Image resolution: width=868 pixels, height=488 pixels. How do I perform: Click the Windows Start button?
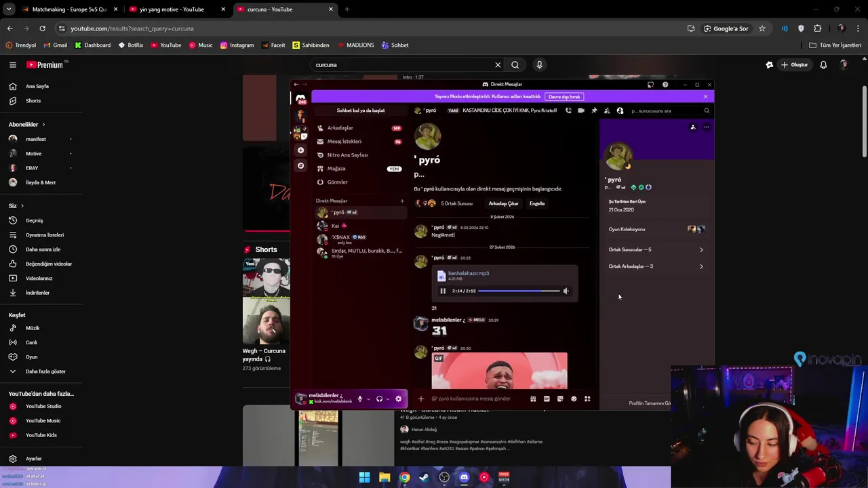coord(365,477)
